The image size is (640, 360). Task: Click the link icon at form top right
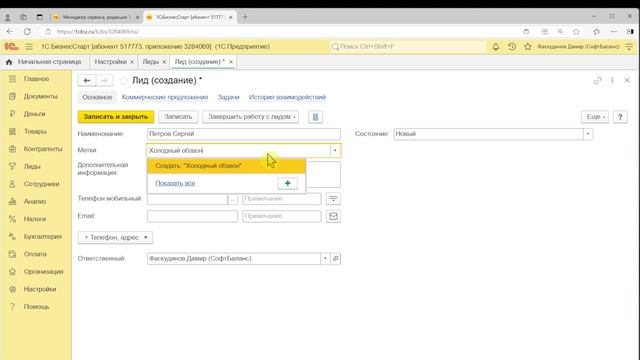pyautogui.click(x=597, y=80)
